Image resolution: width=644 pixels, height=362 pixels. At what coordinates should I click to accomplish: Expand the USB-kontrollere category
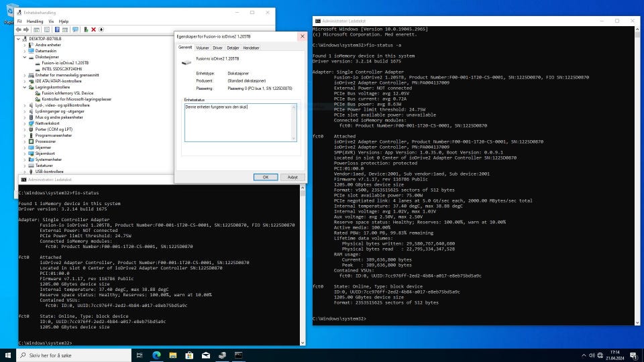[25, 172]
